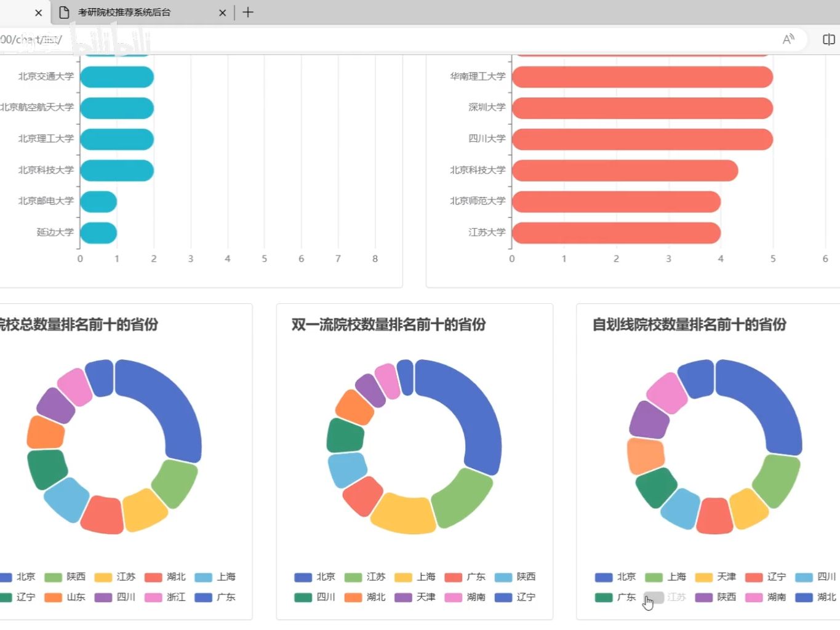
Task: Open a new browser tab
Action: click(248, 12)
